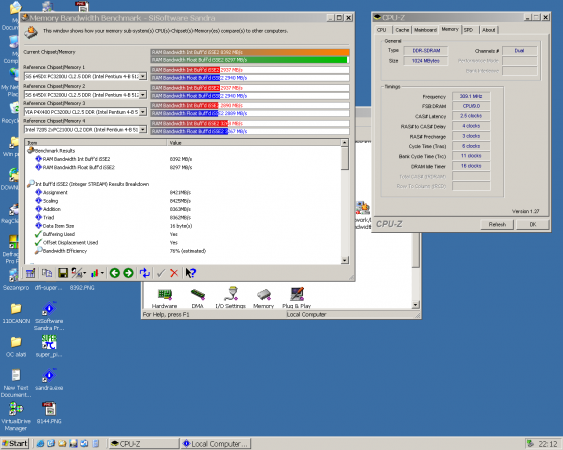Switch to the Mainboard tab in CPU-Z
Viewport: 563px width, 450px height.
425,30
